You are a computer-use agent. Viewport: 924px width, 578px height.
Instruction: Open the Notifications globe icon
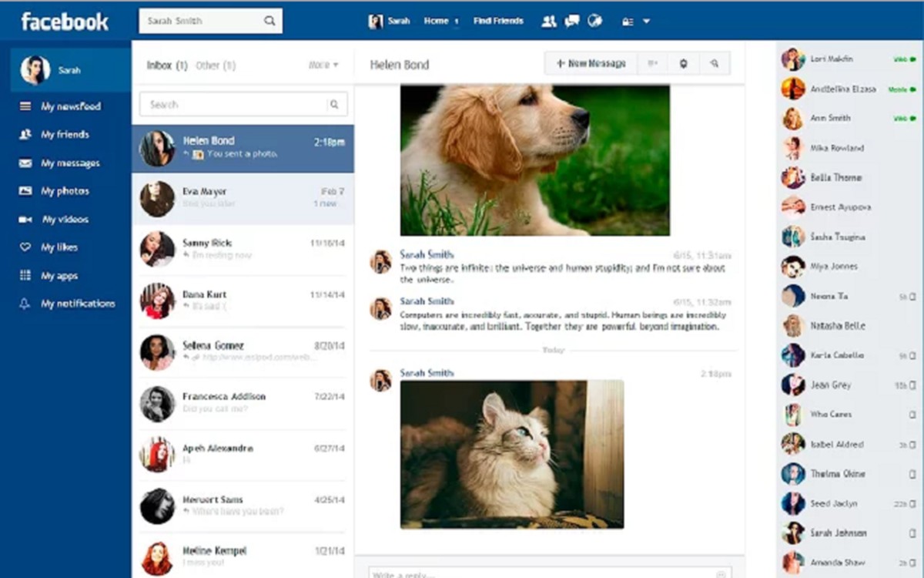[595, 21]
